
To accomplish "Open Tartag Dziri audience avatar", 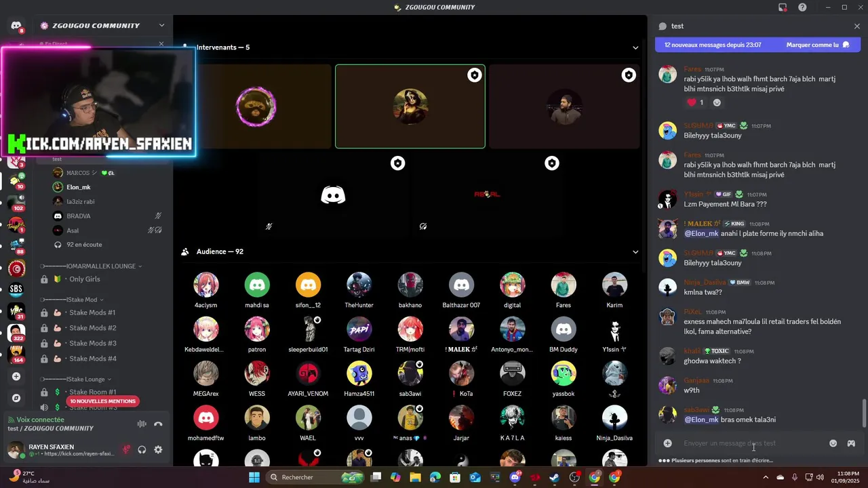I will pyautogui.click(x=359, y=329).
